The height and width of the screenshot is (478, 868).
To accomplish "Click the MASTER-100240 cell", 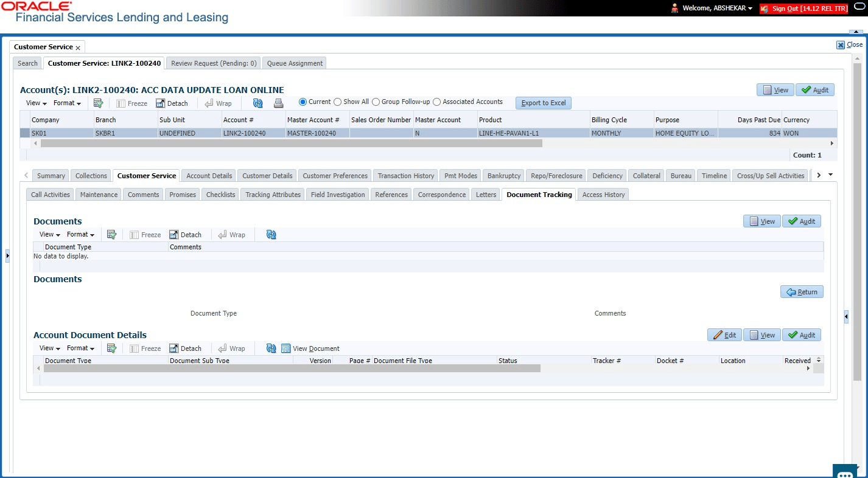I will 318,133.
